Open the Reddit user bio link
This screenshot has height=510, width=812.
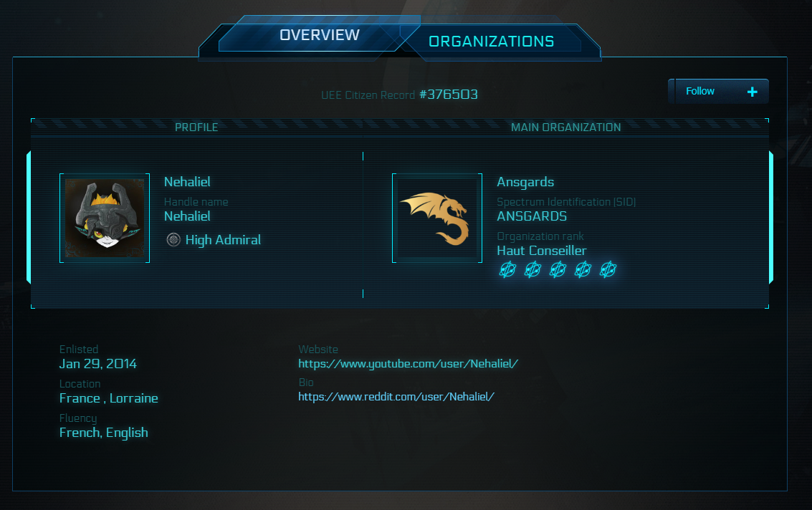click(x=396, y=397)
